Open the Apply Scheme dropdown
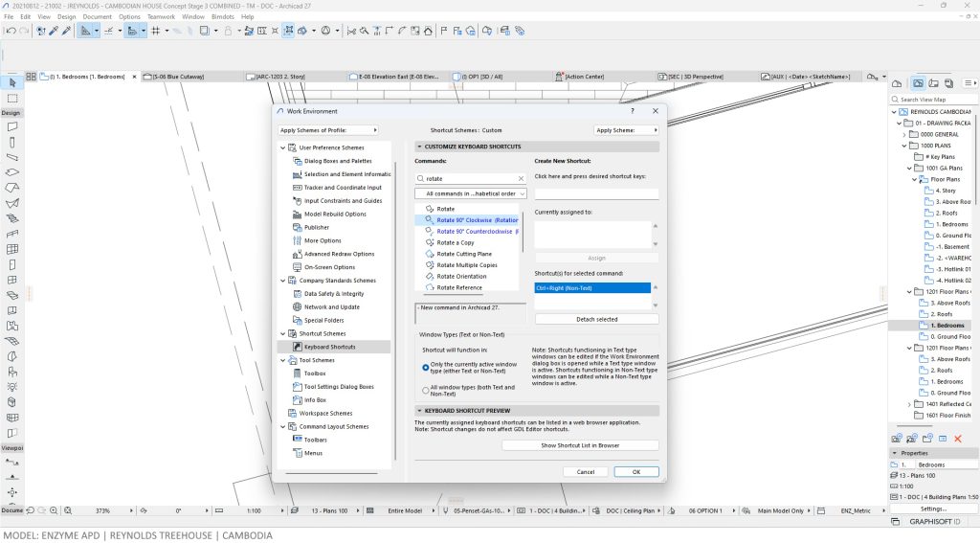The height and width of the screenshot is (543, 980). tap(626, 130)
